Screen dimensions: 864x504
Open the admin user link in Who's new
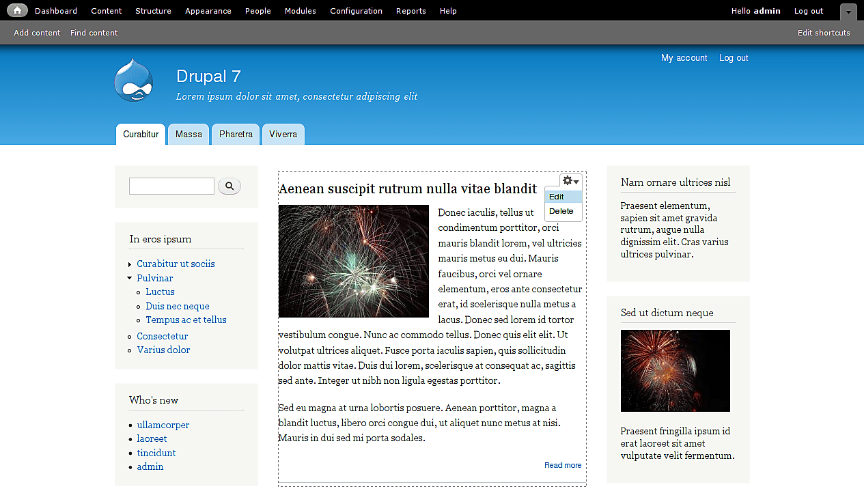click(150, 466)
